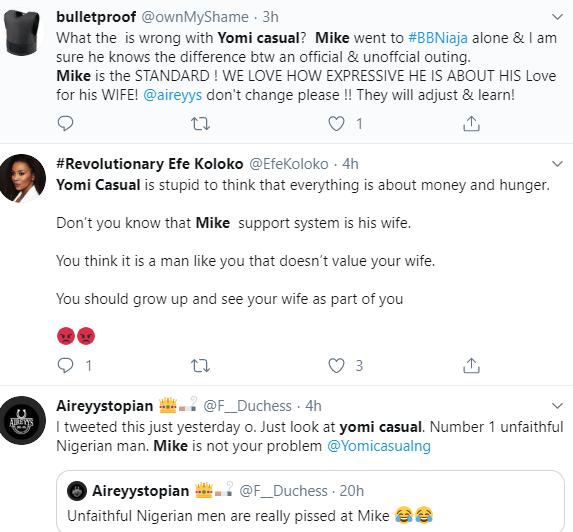This screenshot has height=532, width=573.
Task: Reply to Efe Koloko's tweet
Action: [65, 365]
